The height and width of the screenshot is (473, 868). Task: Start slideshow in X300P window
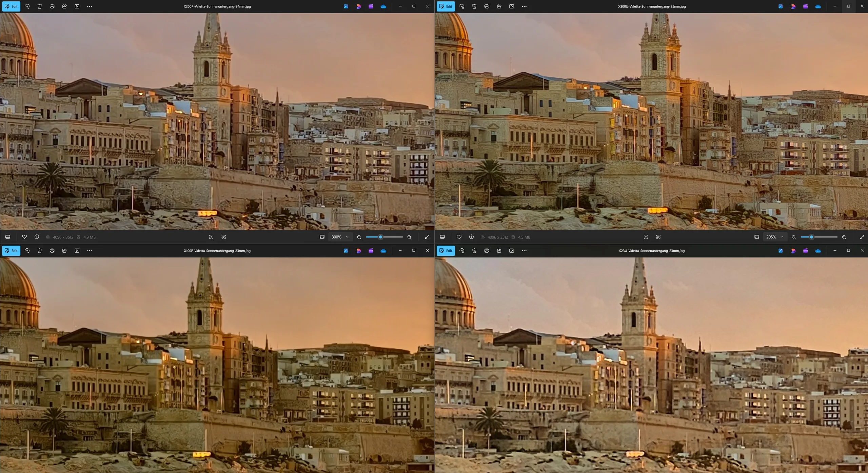[77, 6]
